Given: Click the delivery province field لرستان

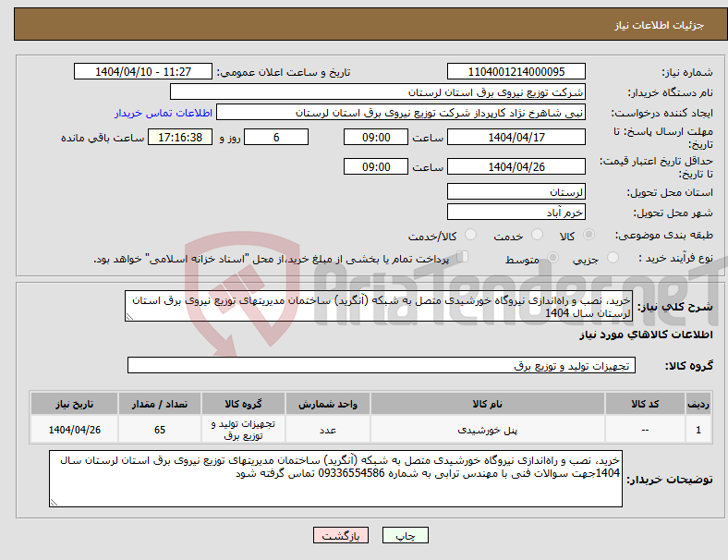Looking at the screenshot, I should 516,191.
